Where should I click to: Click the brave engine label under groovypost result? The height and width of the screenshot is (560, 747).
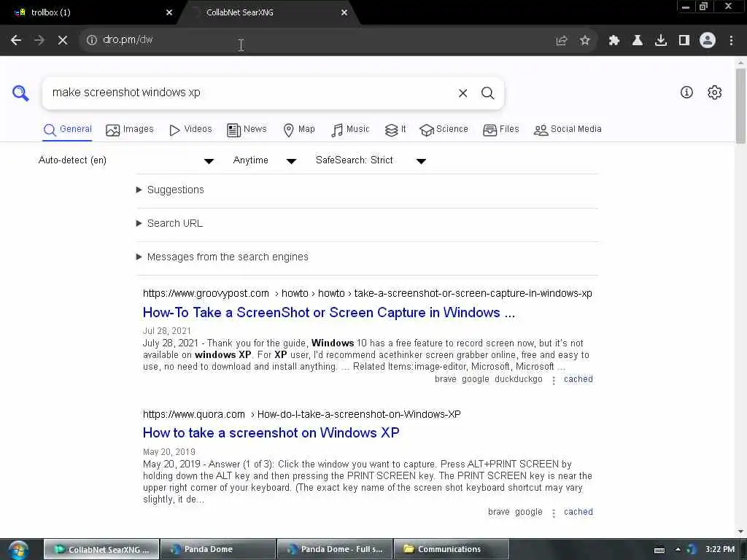click(x=446, y=379)
